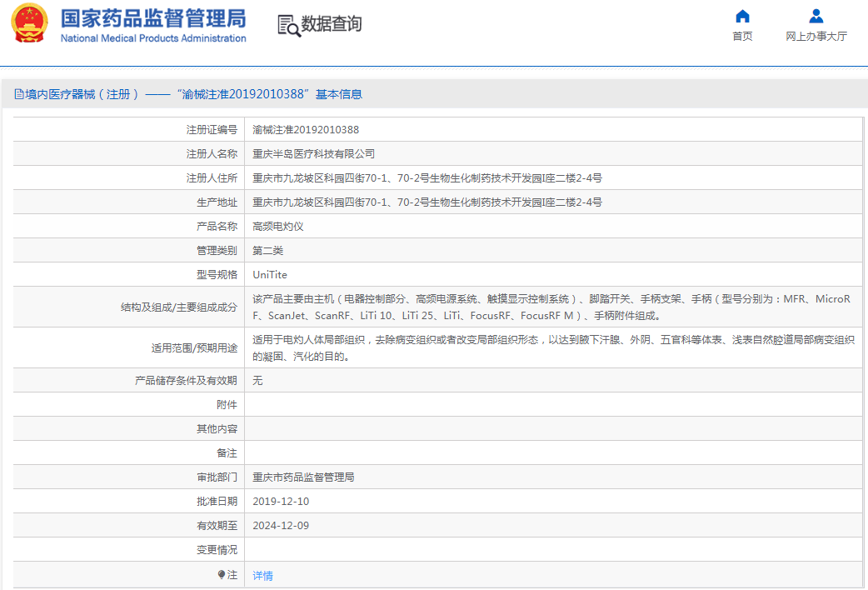Select management category 第二类
The width and height of the screenshot is (868, 590).
(x=268, y=250)
